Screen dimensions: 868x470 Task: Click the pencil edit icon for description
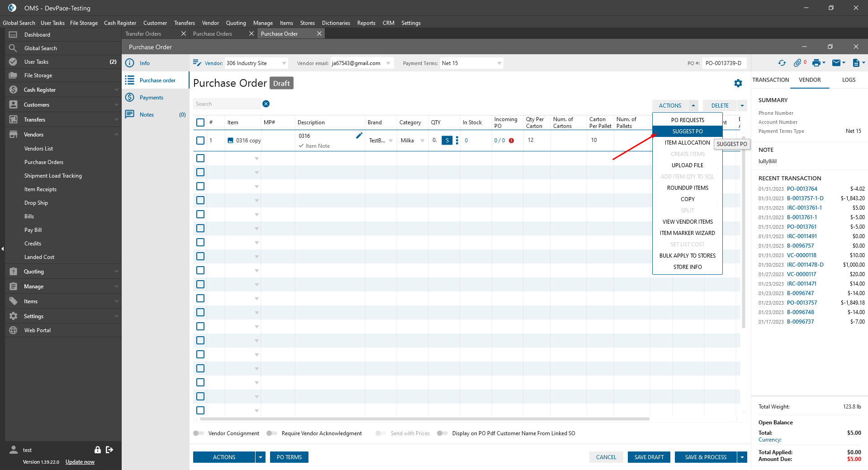[359, 136]
